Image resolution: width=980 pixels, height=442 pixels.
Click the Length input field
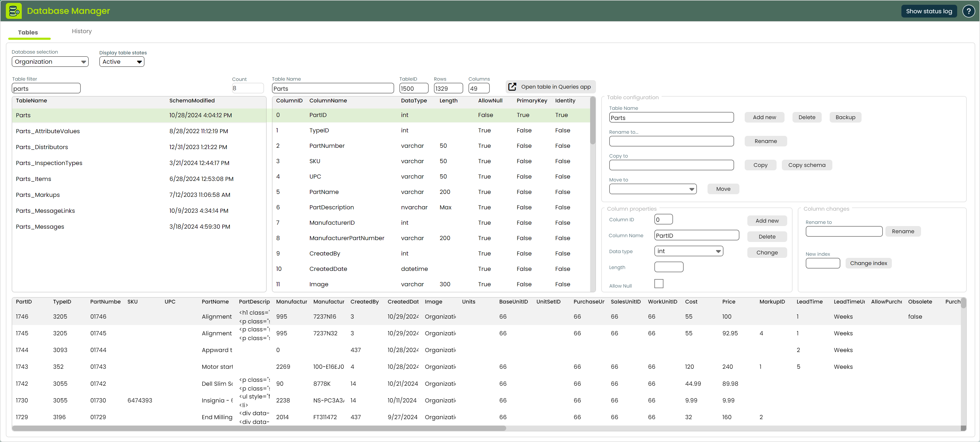click(669, 267)
